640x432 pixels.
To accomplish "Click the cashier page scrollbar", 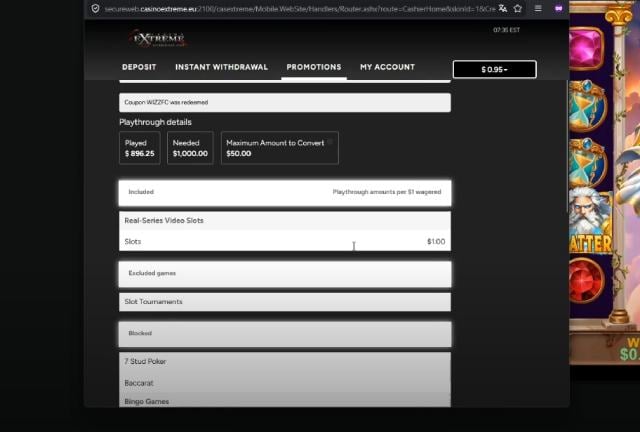I will tap(567, 146).
